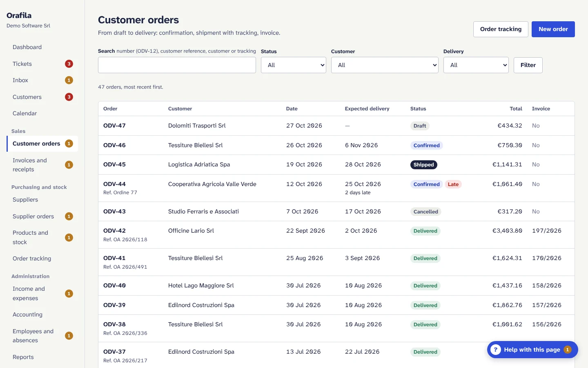The height and width of the screenshot is (368, 588).
Task: Click the Customers badge showing 3
Action: [69, 97]
